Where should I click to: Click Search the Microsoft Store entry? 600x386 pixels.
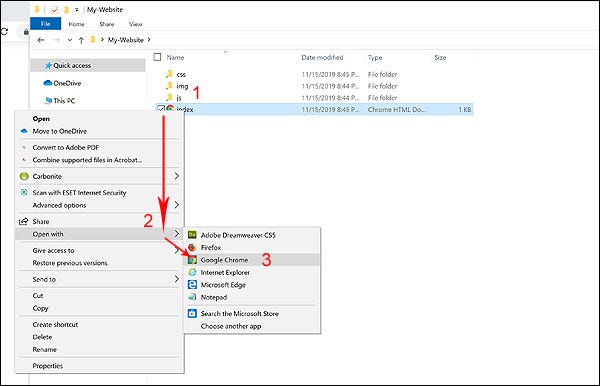[x=251, y=314]
